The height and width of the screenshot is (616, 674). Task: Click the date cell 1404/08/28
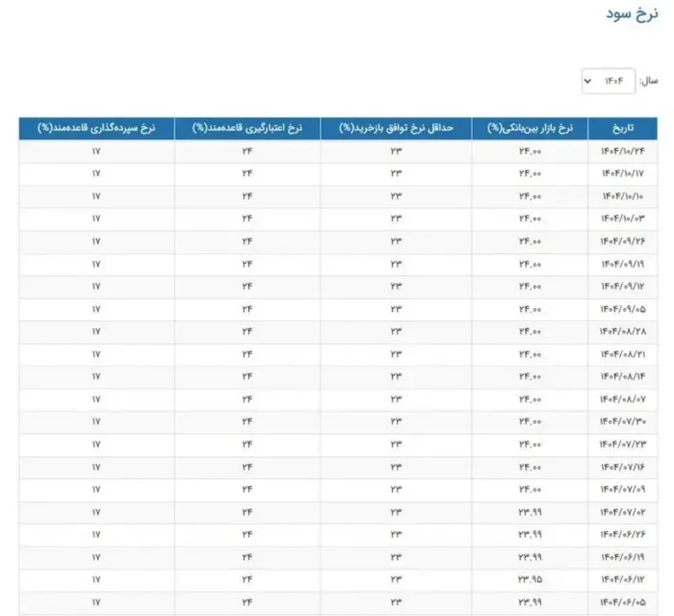pyautogui.click(x=622, y=331)
